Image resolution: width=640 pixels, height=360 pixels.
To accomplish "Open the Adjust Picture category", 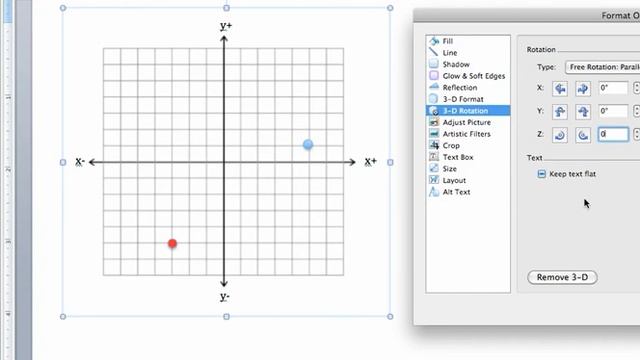I will tap(468, 122).
